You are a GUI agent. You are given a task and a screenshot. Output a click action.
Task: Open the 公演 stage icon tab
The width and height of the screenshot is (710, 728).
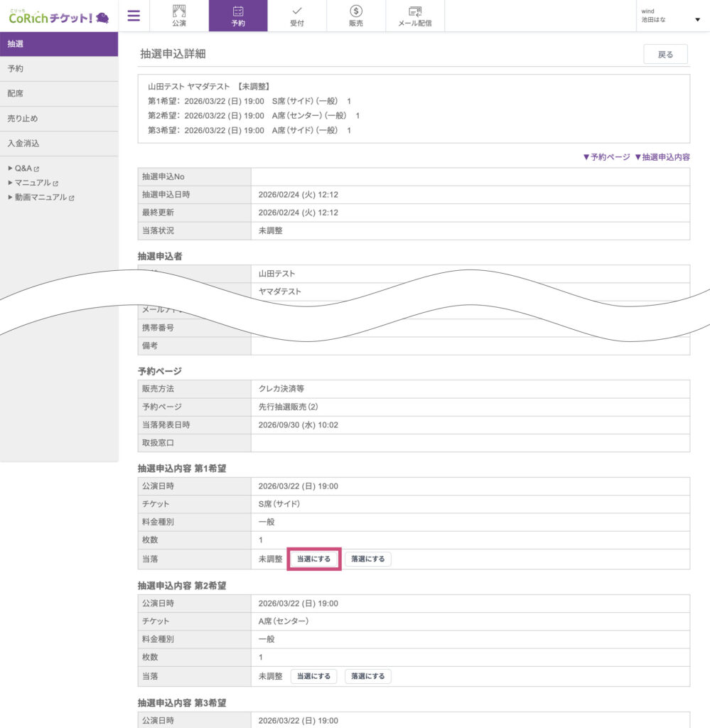tap(179, 16)
